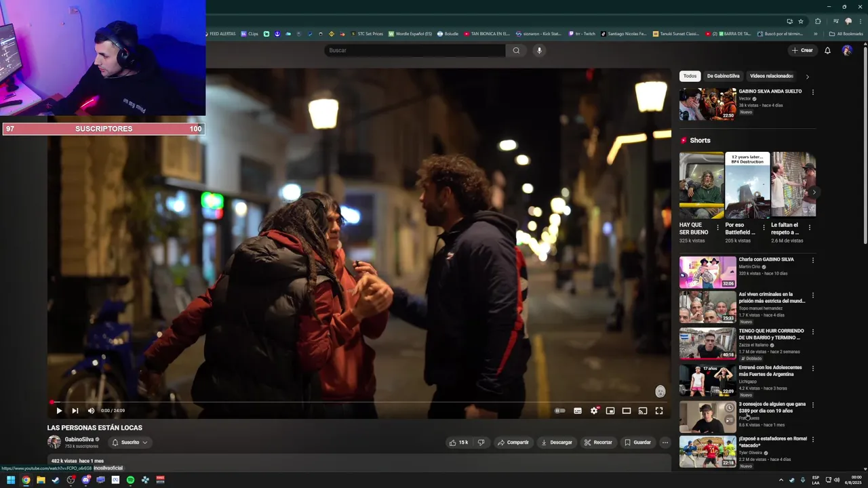Open TENGO QUE HUIR CORRIENDO video
Screen dimensions: 868x488
pyautogui.click(x=707, y=344)
